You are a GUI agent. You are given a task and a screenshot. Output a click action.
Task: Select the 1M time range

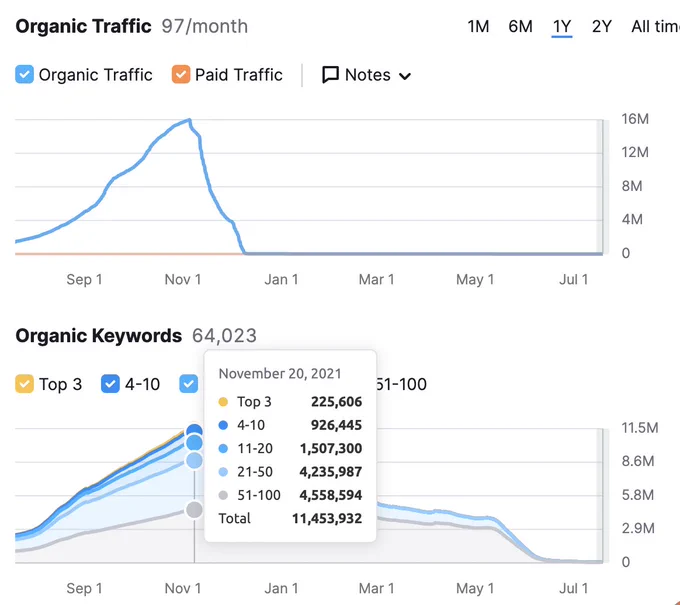point(478,26)
